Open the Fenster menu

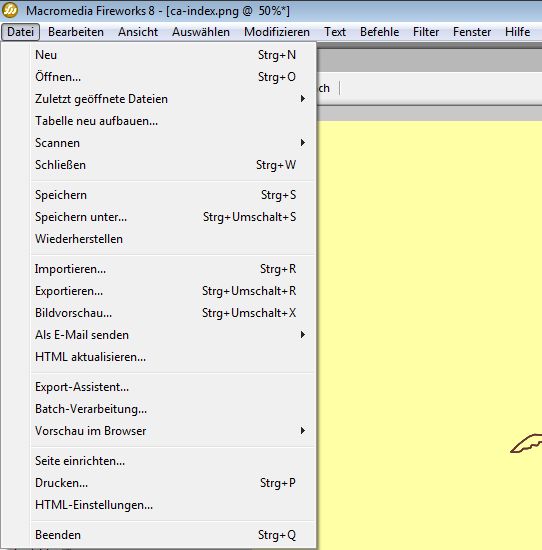tap(472, 32)
